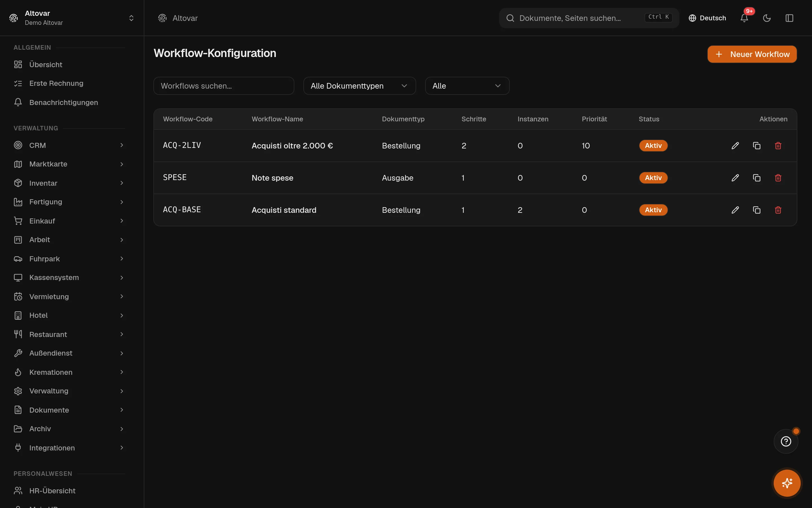Toggle the sidebar panel icon
812x508 pixels.
click(x=789, y=18)
